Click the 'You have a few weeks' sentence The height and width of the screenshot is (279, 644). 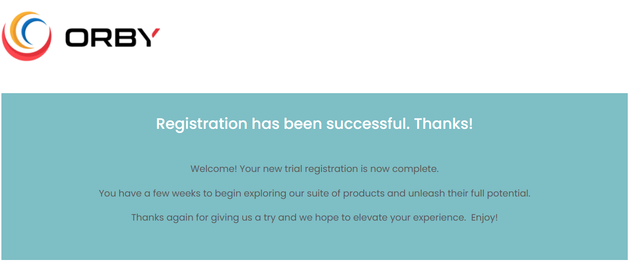[315, 193]
